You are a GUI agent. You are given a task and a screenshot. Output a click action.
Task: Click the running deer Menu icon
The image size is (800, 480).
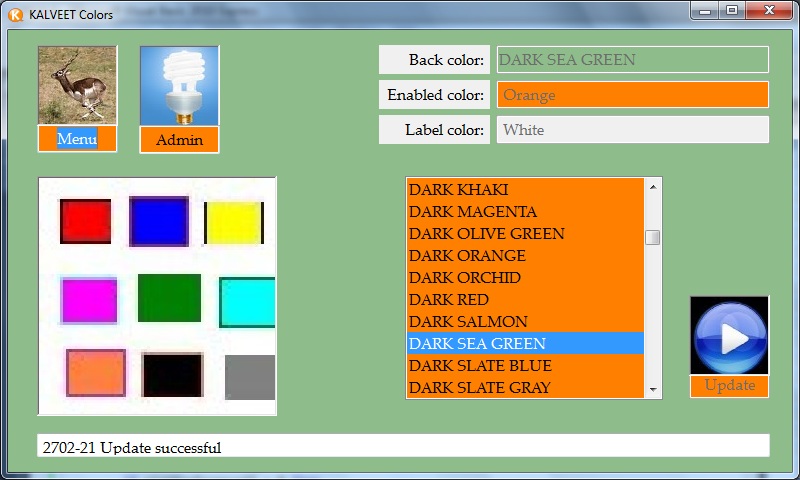[x=77, y=85]
